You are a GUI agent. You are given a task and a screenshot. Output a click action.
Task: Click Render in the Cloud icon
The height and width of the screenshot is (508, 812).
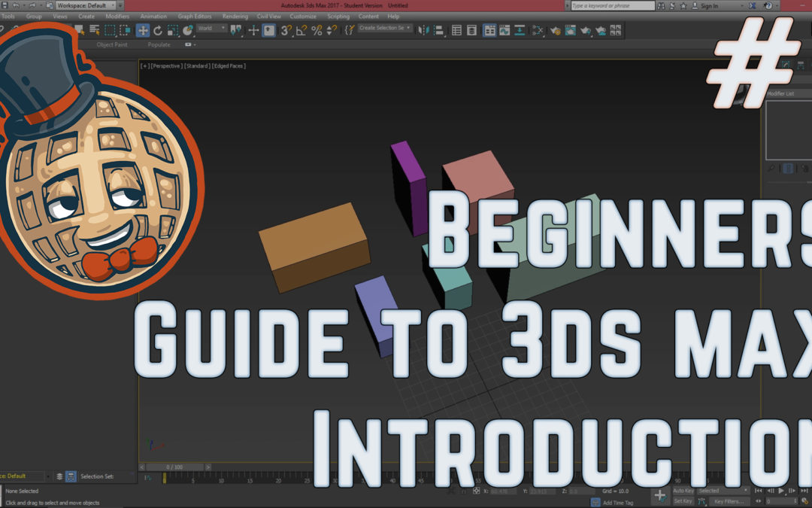(600, 31)
